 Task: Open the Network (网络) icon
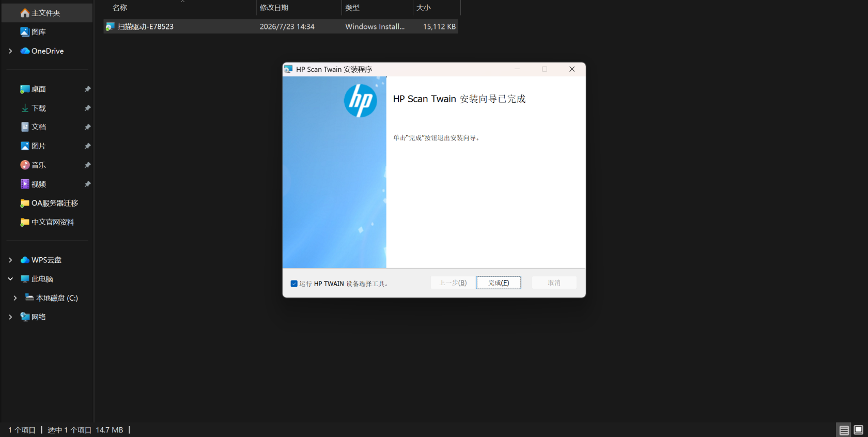(x=25, y=317)
